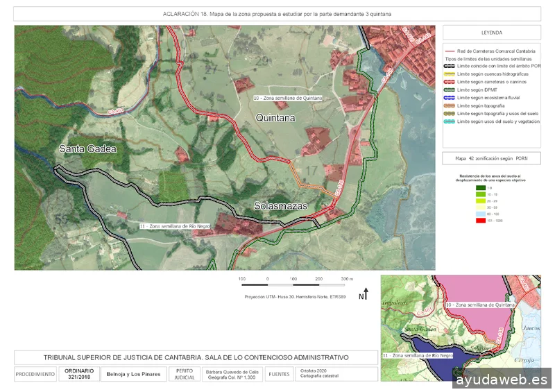This screenshot has width=555, height=392.
Task: Select the light blue 60-100 resistance swatch
Action: pyautogui.click(x=481, y=214)
